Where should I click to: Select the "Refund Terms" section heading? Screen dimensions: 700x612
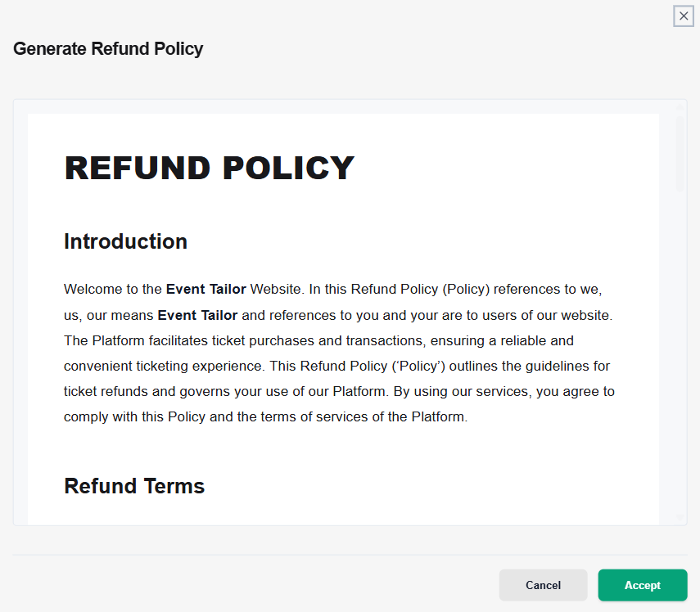tap(134, 486)
